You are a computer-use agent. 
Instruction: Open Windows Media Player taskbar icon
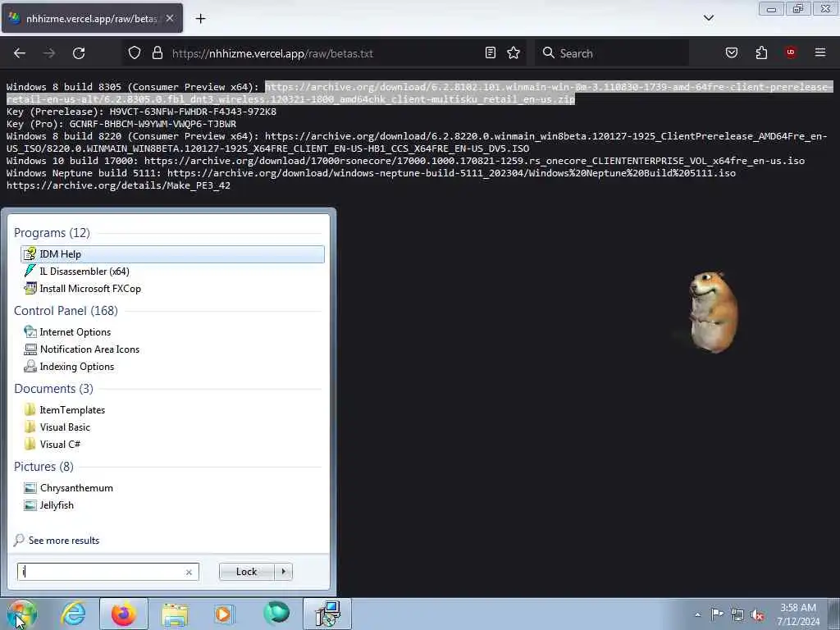[224, 614]
